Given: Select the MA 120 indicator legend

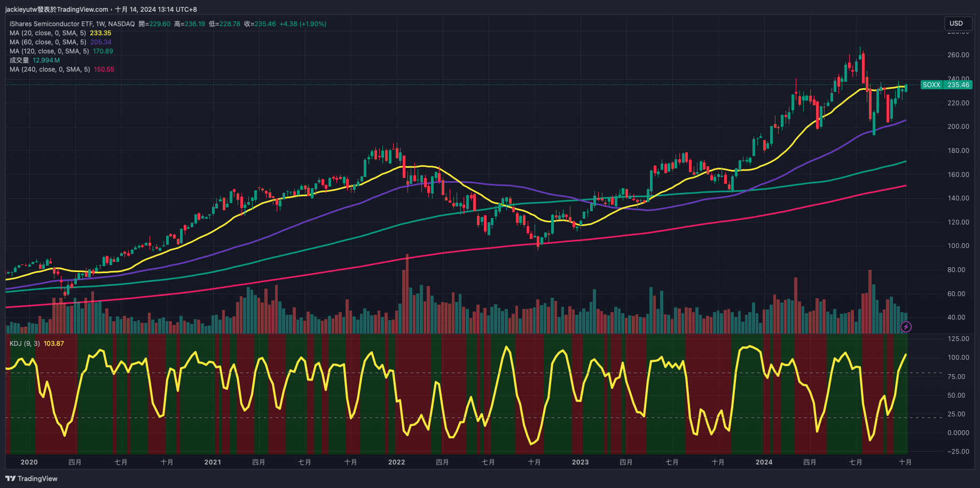Looking at the screenshot, I should (x=49, y=51).
